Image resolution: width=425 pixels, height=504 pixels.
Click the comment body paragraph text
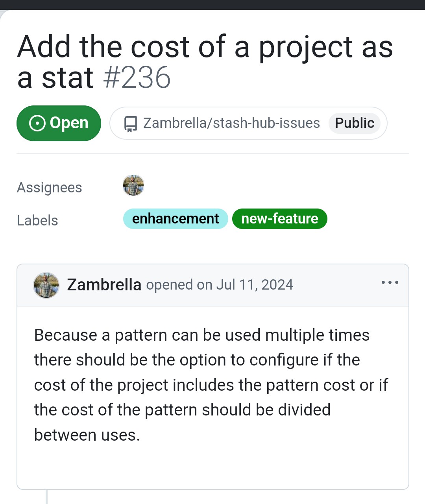(x=211, y=385)
